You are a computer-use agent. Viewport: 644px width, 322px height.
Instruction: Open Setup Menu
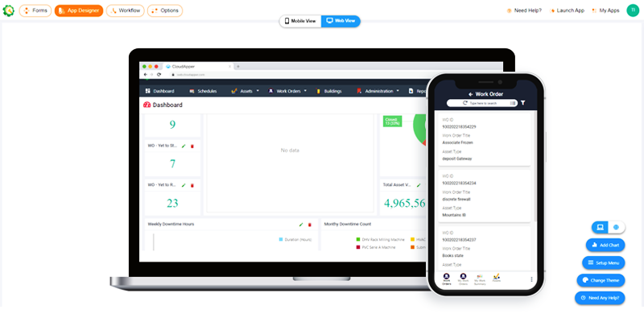pos(603,262)
